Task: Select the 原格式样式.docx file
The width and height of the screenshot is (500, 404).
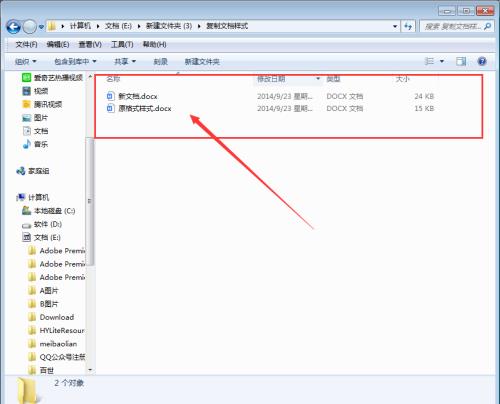Action: click(139, 108)
